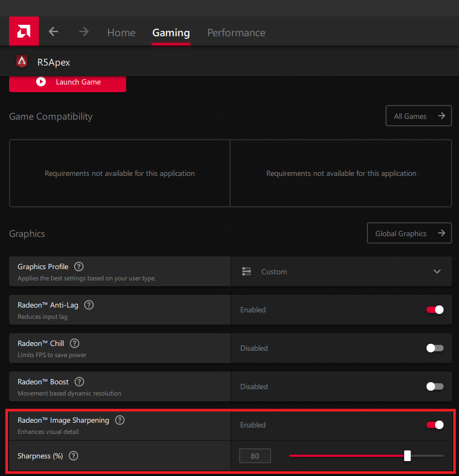
Task: Click the arrow in All Games button
Action: click(442, 116)
